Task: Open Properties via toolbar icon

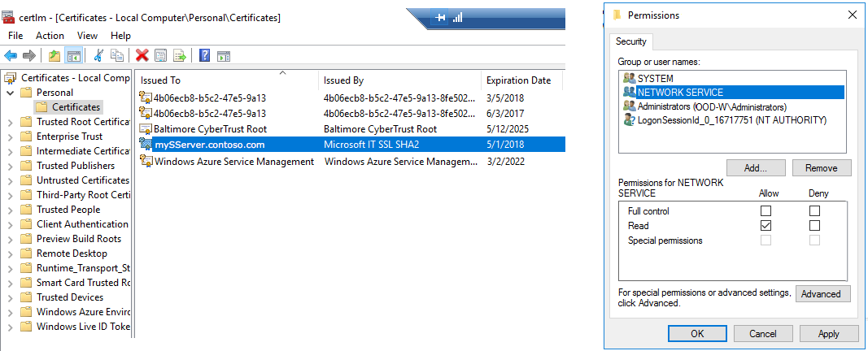Action: click(x=160, y=55)
